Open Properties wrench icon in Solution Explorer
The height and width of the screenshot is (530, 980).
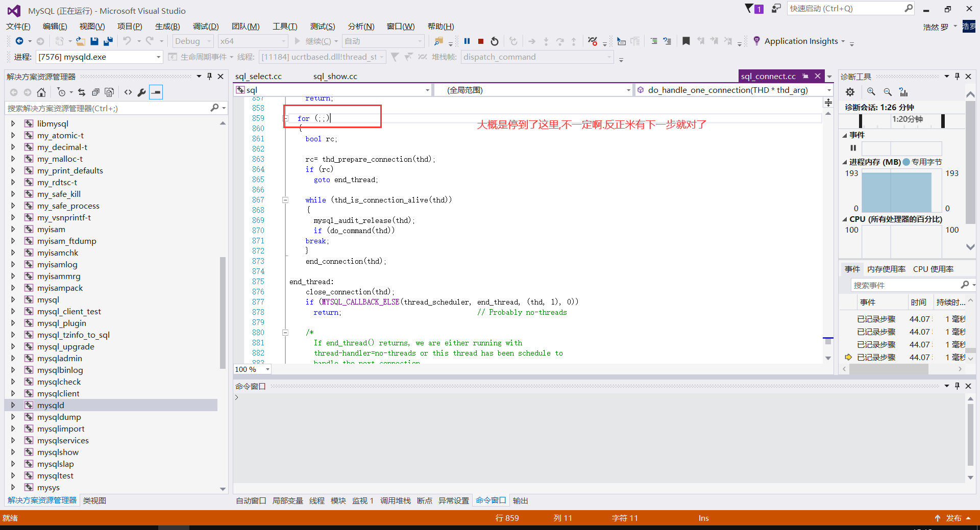point(141,92)
